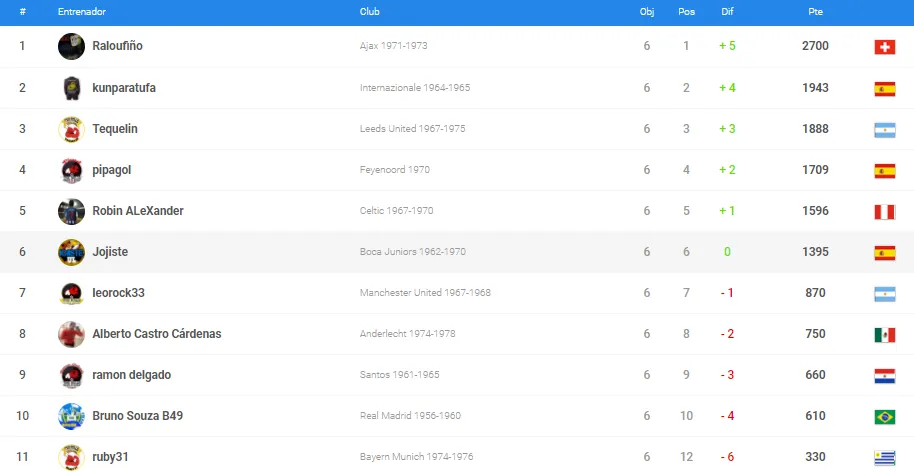Click club Manchester United 1967-1968

click(x=426, y=293)
